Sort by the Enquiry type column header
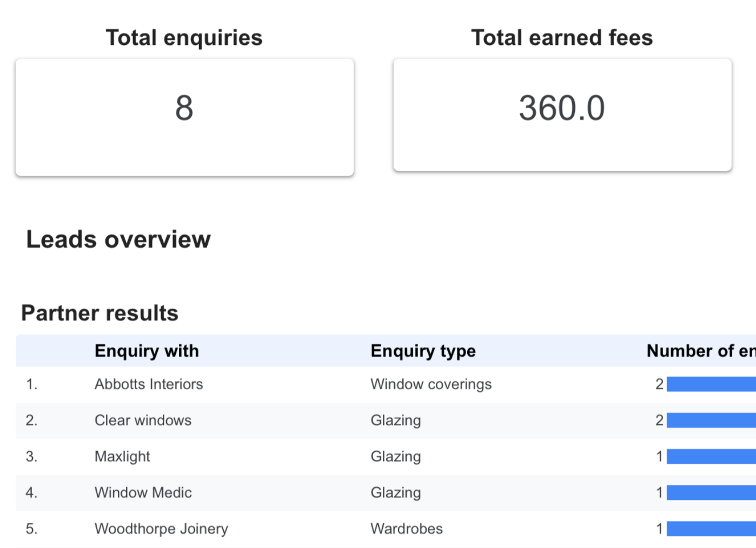Viewport: 756px width, 548px height. (x=423, y=351)
